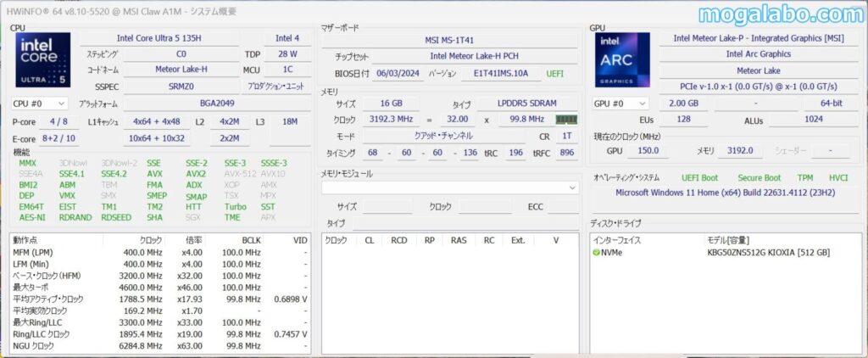Click the AES-NI feature flag

point(32,218)
